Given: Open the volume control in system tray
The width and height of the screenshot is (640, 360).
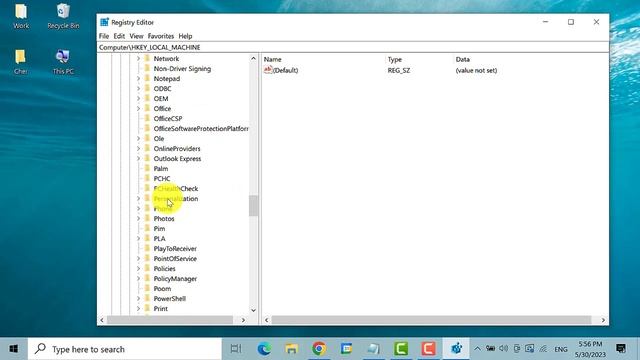Looking at the screenshot, I should click(x=504, y=349).
